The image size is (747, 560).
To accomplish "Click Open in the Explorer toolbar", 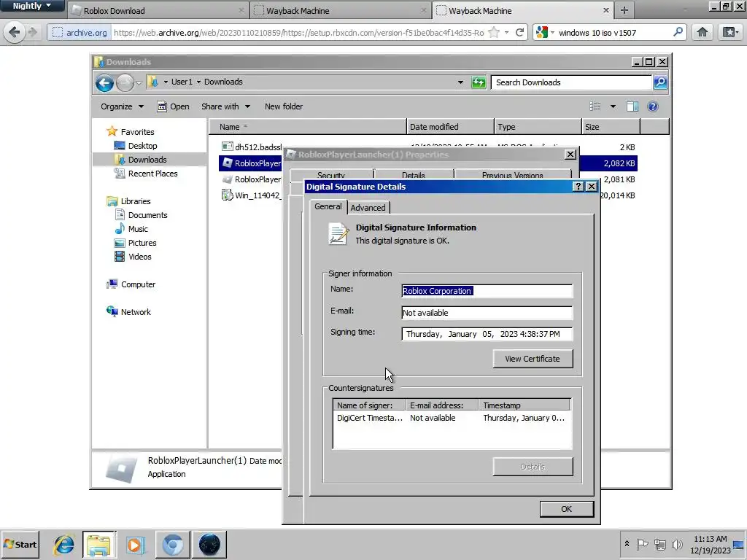I will click(x=174, y=106).
